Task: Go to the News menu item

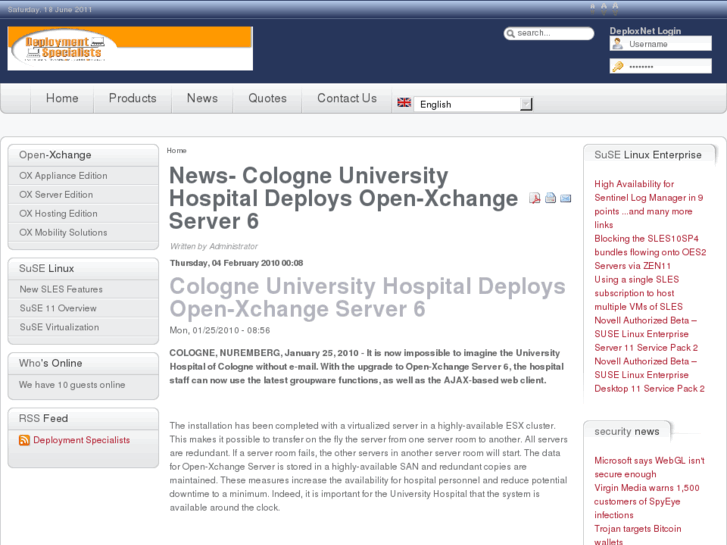Action: coord(202,98)
